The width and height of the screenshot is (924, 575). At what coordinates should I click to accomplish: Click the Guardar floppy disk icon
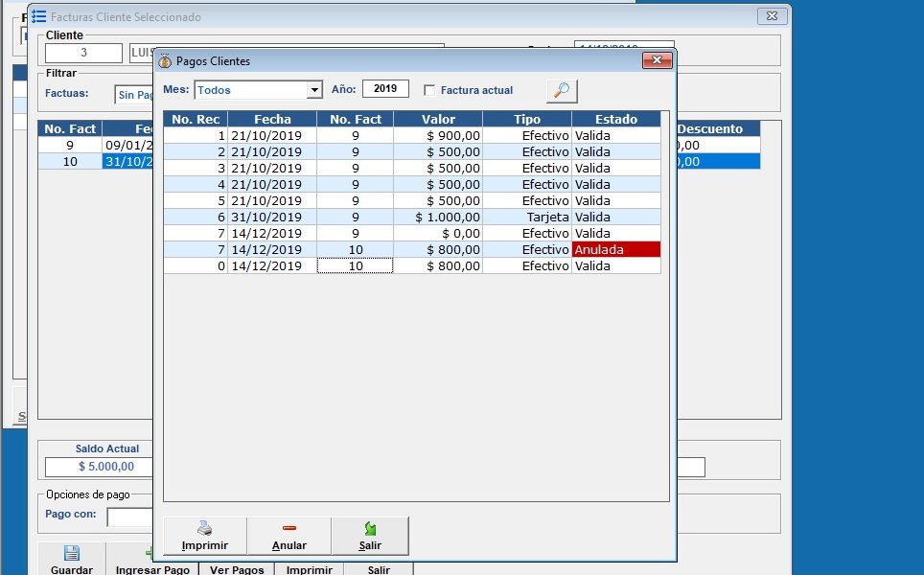point(71,553)
